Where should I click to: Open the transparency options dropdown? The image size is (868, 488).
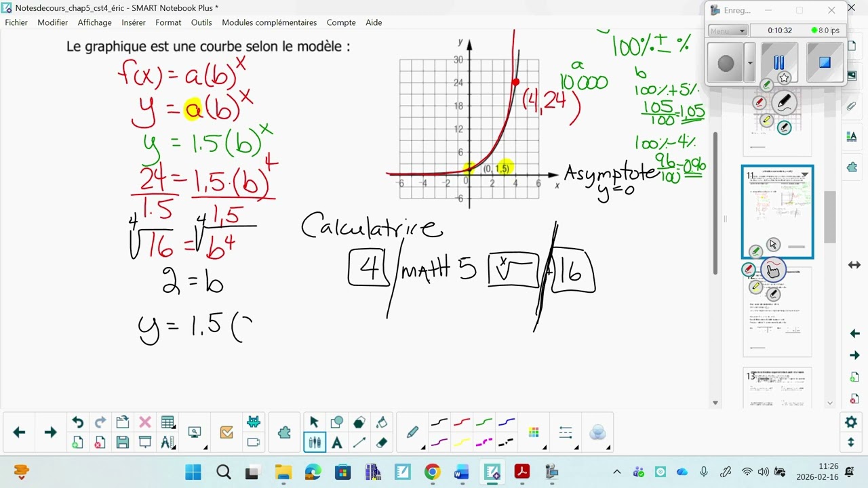[598, 432]
